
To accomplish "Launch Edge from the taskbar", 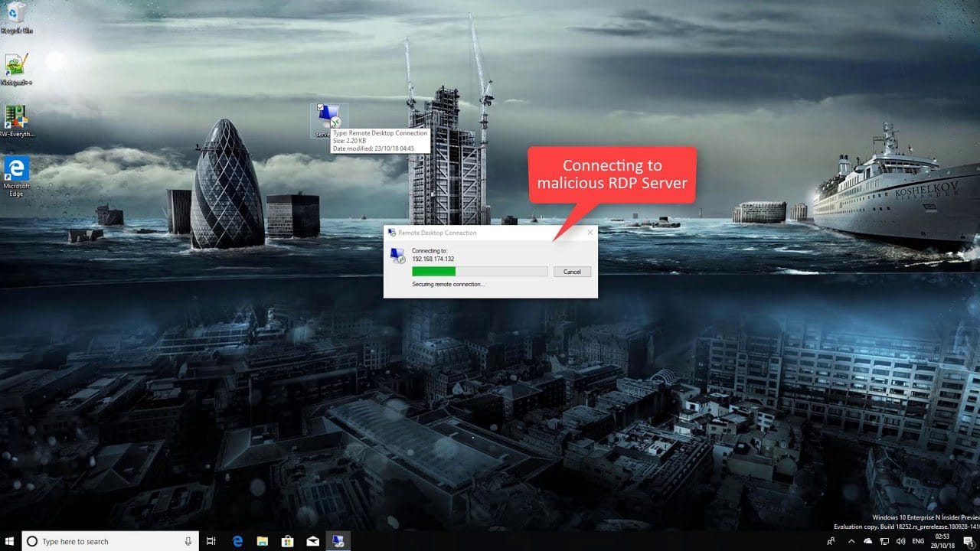I will [237, 541].
